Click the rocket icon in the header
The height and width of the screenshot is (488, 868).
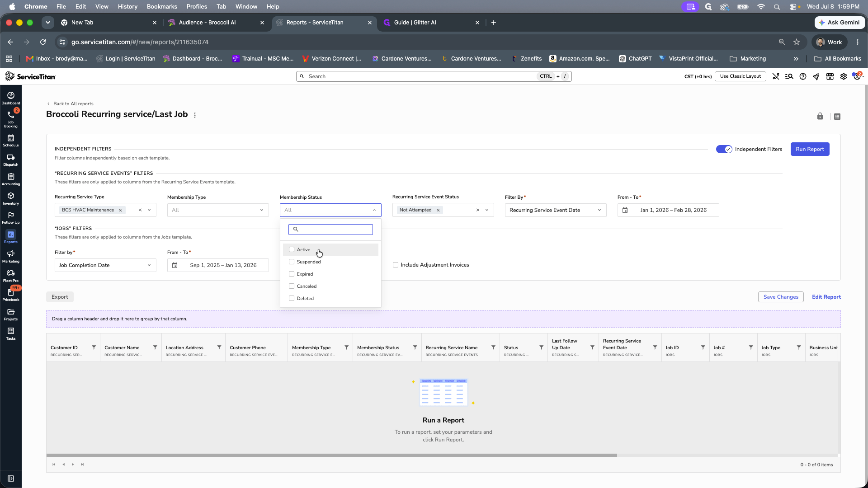click(816, 76)
